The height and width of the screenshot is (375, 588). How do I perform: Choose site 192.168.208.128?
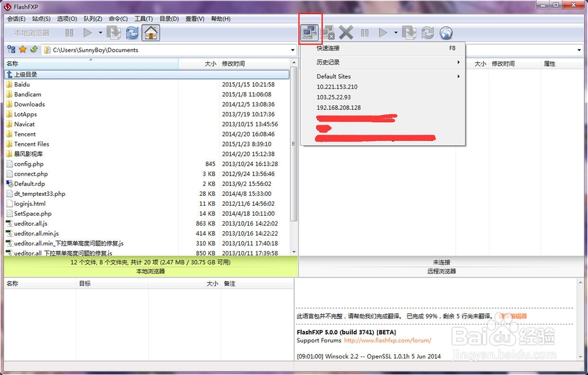pyautogui.click(x=383, y=108)
